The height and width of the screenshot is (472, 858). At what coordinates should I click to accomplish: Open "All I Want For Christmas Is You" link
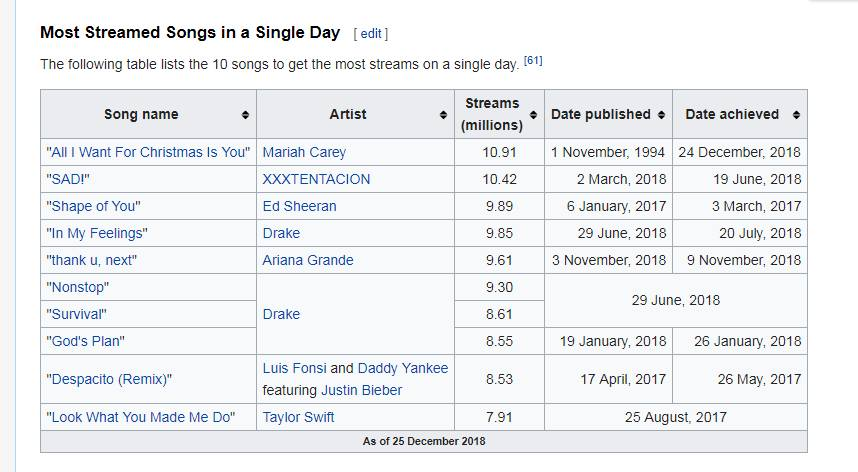[147, 153]
